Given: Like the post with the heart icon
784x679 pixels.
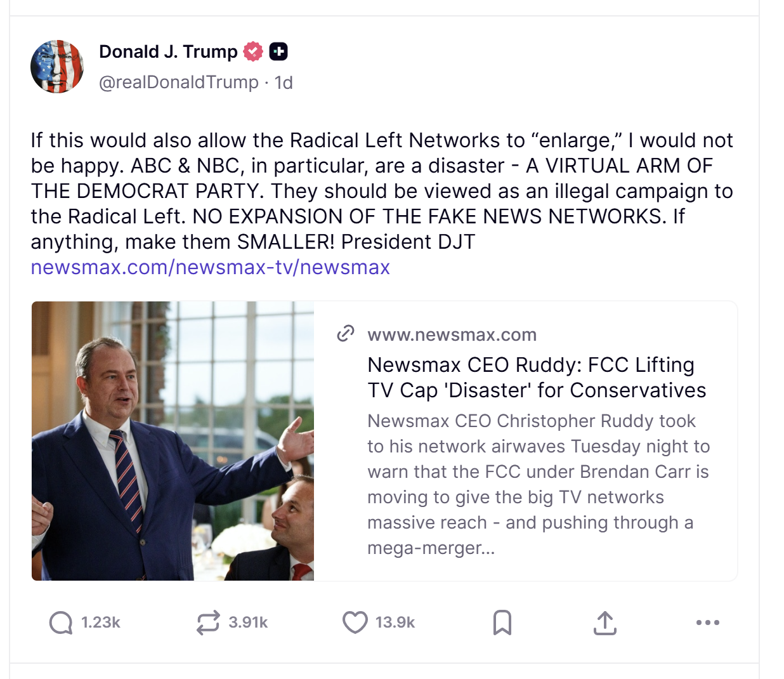Looking at the screenshot, I should 355,623.
